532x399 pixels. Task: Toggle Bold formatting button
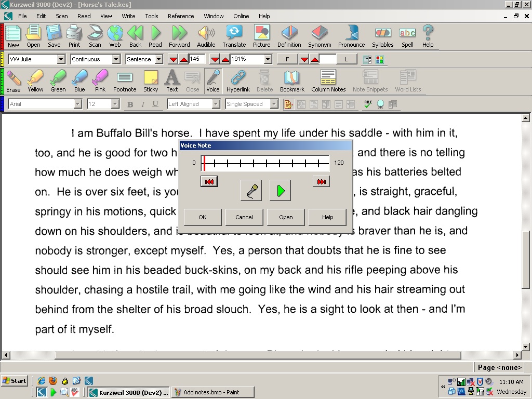click(x=130, y=104)
